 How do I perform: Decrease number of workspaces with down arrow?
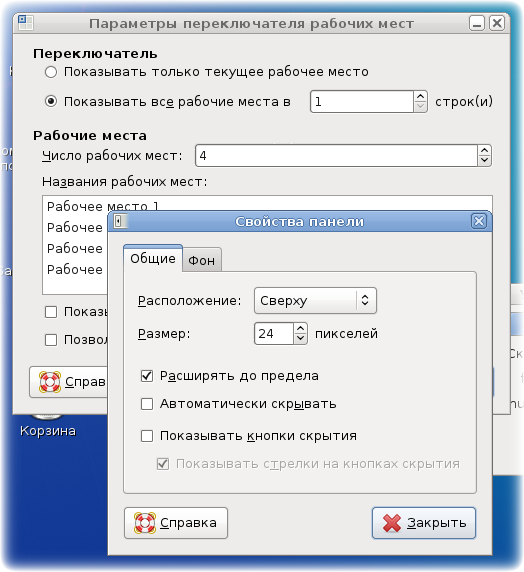pyautogui.click(x=484, y=161)
